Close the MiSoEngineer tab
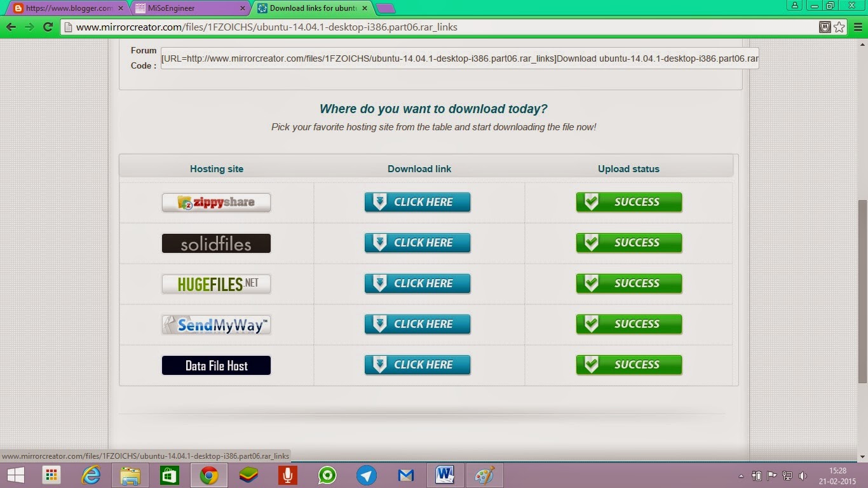Image resolution: width=868 pixels, height=488 pixels. 242,8
